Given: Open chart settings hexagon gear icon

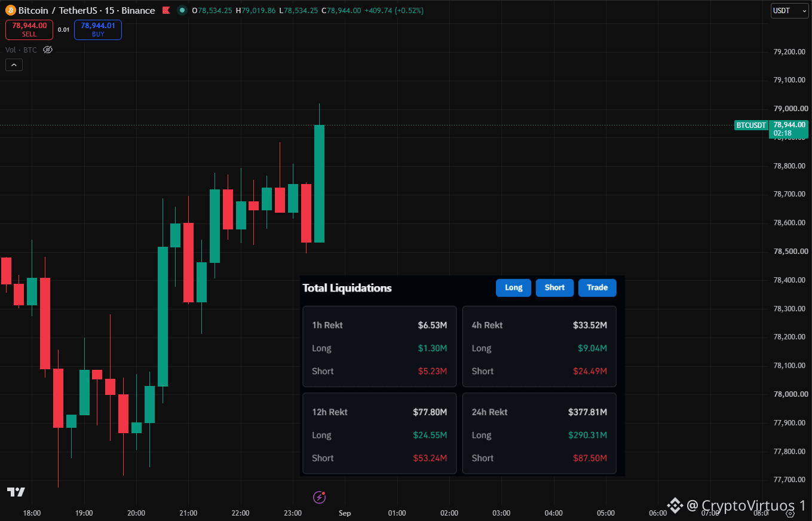Looking at the screenshot, I should point(791,513).
